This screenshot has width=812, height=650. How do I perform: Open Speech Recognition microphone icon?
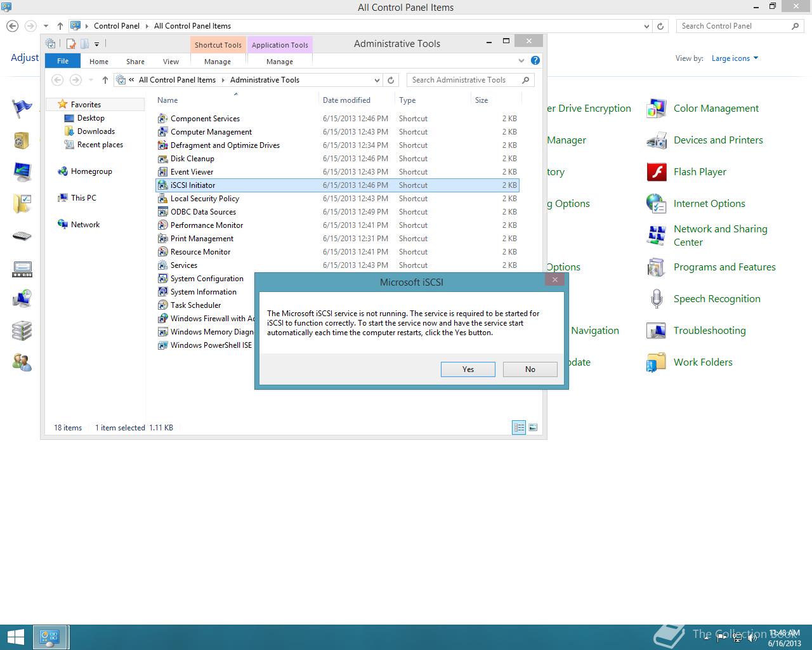point(656,299)
